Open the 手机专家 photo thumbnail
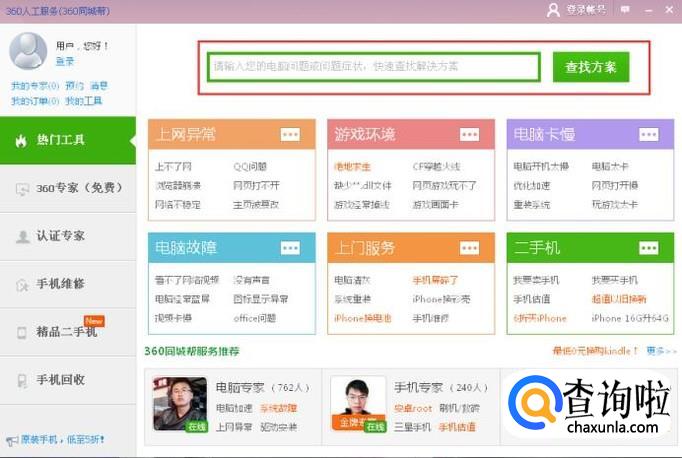This screenshot has height=458, width=682. point(358,405)
